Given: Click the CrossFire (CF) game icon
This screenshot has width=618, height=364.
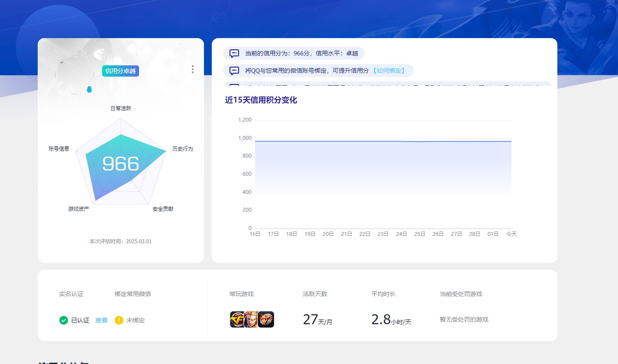Looking at the screenshot, I should (x=237, y=319).
